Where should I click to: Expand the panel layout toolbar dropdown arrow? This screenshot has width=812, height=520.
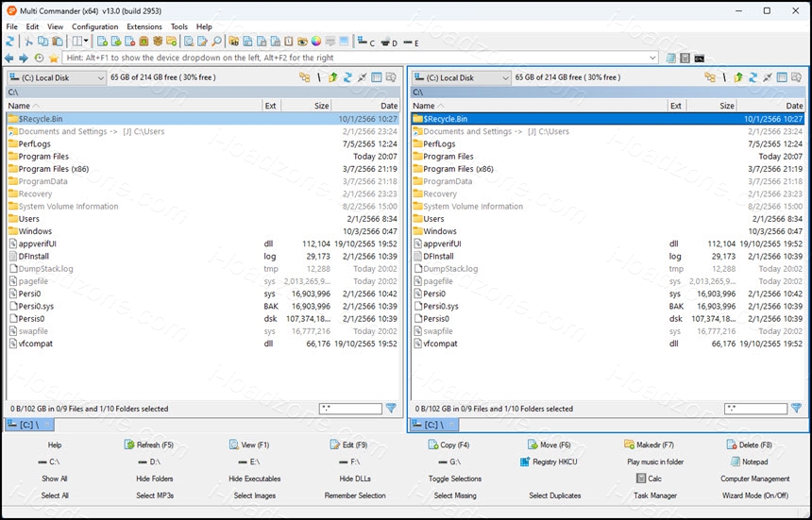coord(86,42)
